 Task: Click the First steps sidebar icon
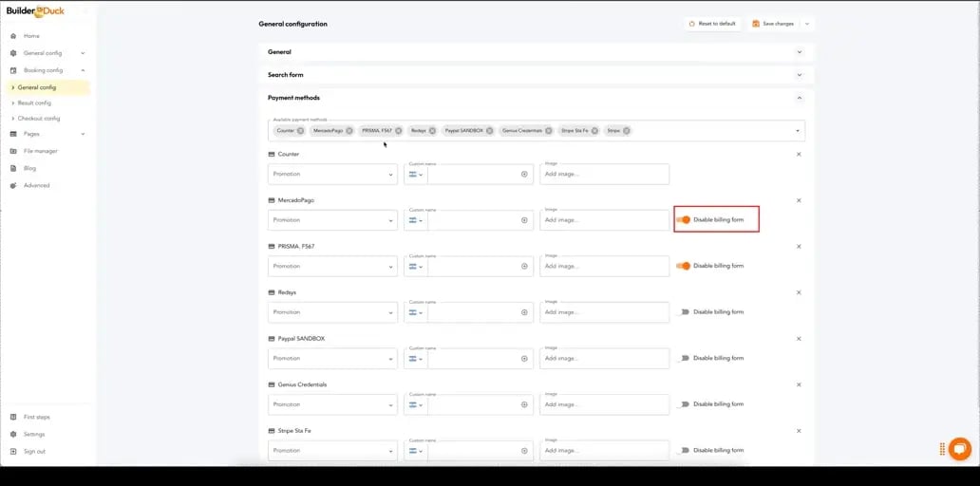tap(13, 417)
